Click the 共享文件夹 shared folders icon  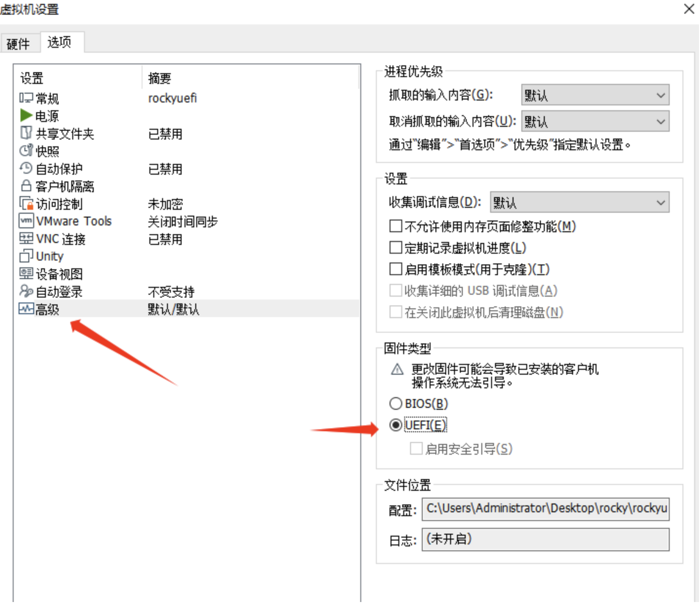coord(26,133)
